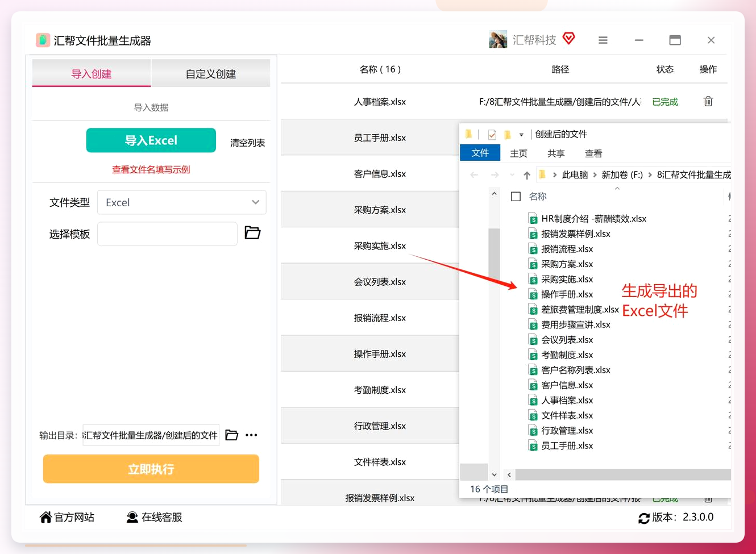Click the file icon of 报销流程.xlsx in Explorer
The height and width of the screenshot is (554, 756).
pyautogui.click(x=533, y=249)
